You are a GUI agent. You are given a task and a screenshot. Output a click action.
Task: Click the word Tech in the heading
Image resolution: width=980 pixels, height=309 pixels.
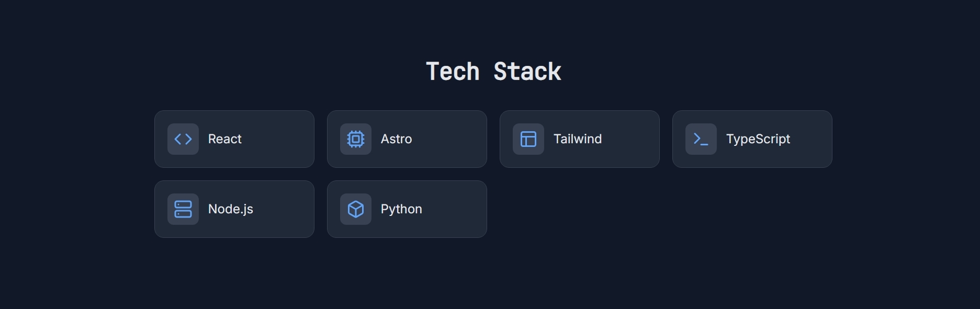click(x=453, y=72)
